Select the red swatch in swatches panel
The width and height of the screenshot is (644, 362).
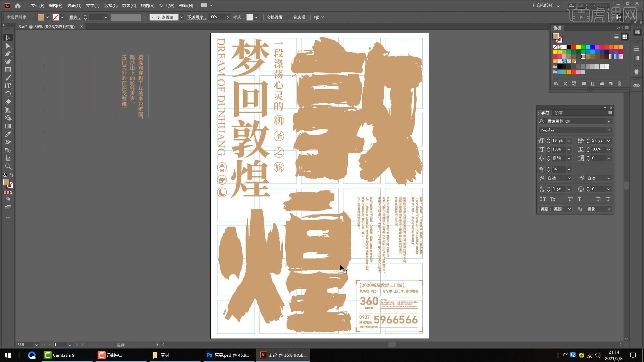click(x=574, y=47)
